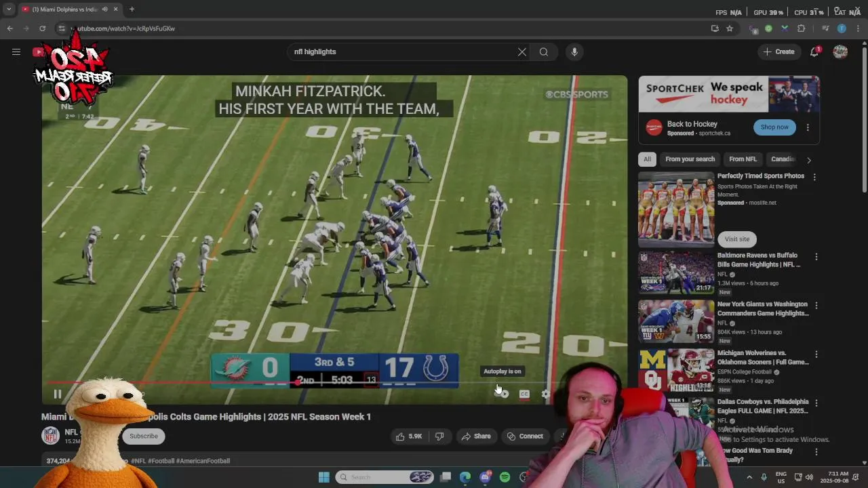Open SportChek ad options menu
Viewport: 868px width, 488px height.
(x=808, y=127)
